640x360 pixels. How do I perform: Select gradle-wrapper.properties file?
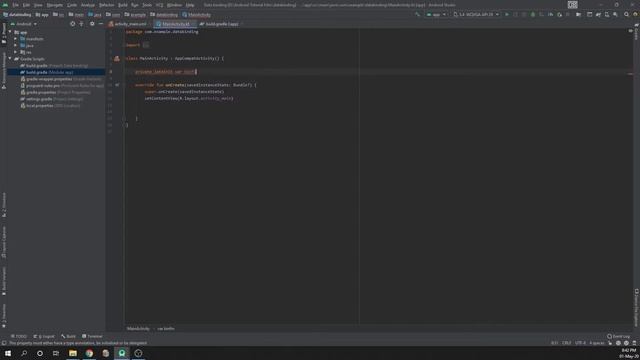61,79
